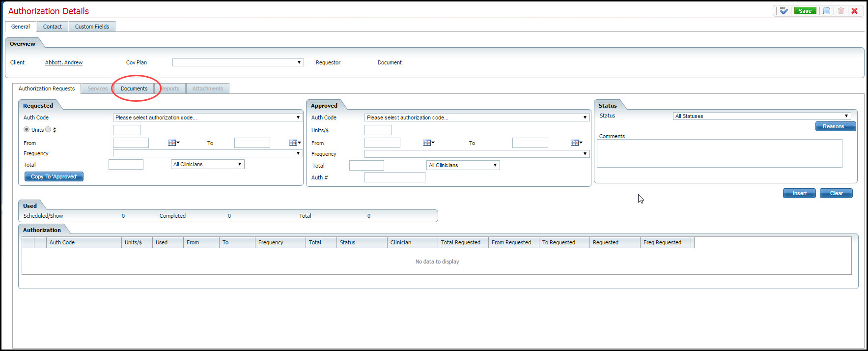This screenshot has width=868, height=351.
Task: Run the ABC spell check icon
Action: pos(784,11)
